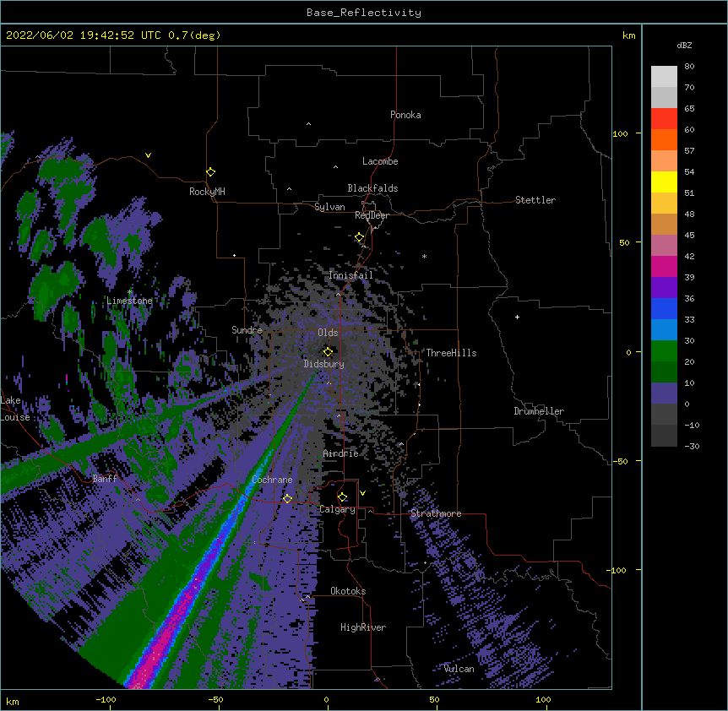728x711 pixels.
Task: Click the Vulcan town label
Action: tap(459, 669)
